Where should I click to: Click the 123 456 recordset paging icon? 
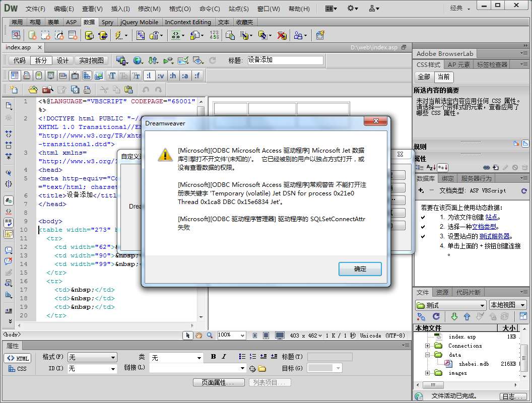(214, 35)
